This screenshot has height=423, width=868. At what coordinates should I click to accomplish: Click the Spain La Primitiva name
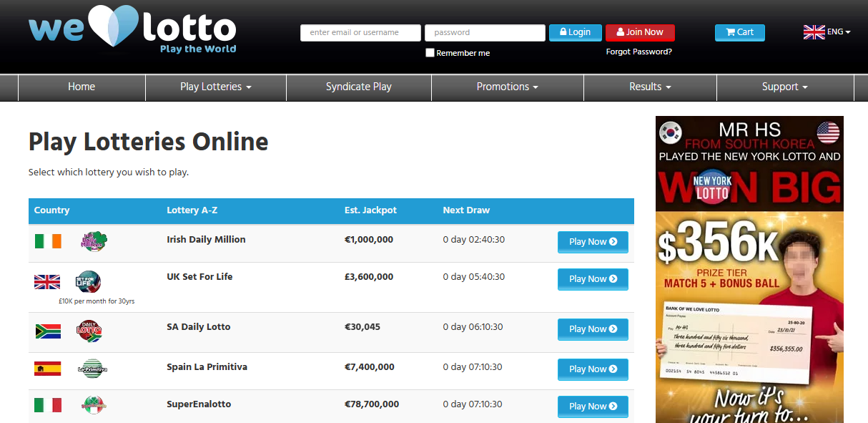click(x=207, y=367)
